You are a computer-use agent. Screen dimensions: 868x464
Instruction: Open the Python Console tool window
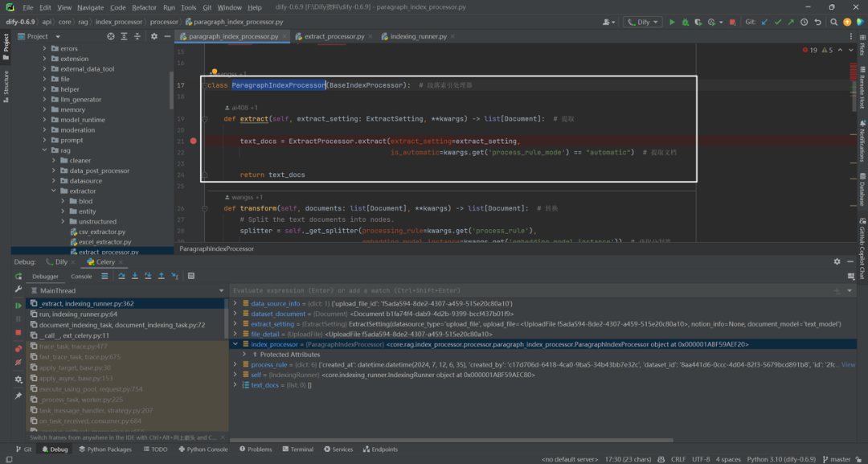(203, 450)
